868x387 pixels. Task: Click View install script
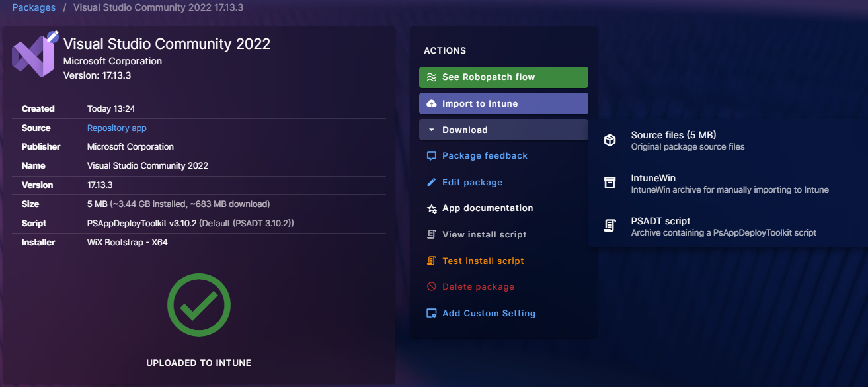(484, 235)
